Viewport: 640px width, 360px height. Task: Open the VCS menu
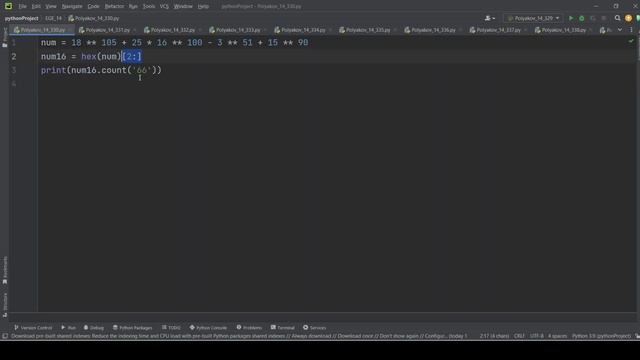coord(164,6)
